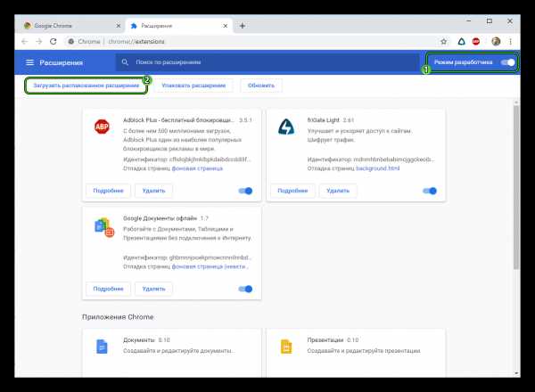Click the Documents app icon

[x=102, y=347]
